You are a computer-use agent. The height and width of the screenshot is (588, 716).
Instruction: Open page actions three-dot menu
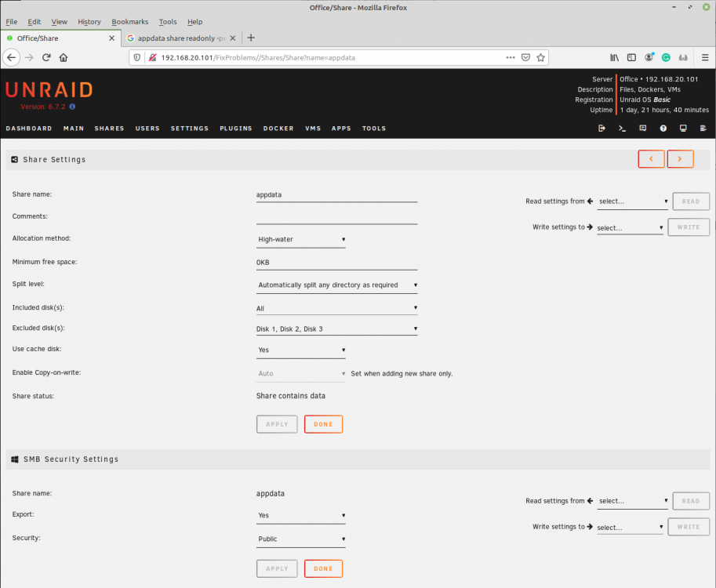point(511,57)
